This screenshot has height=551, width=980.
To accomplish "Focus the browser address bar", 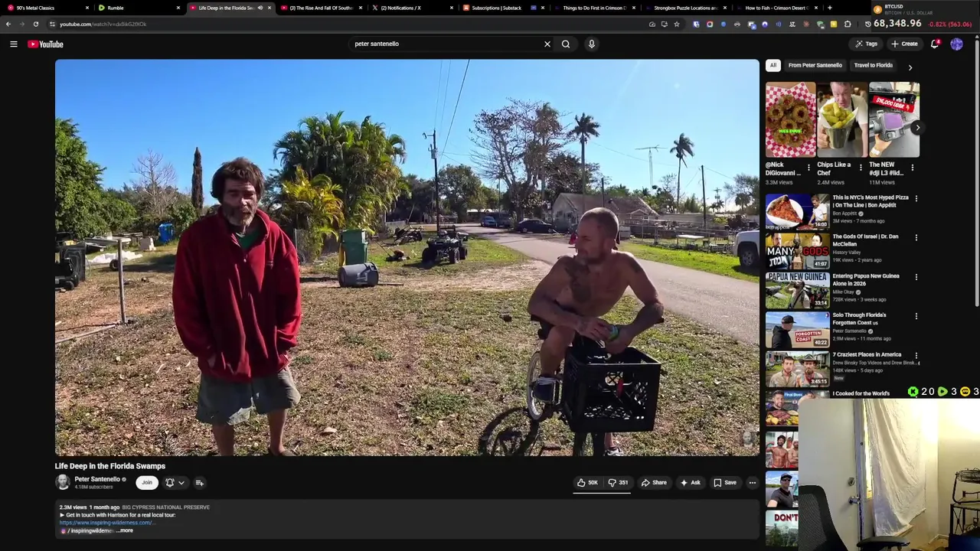I will pos(345,24).
